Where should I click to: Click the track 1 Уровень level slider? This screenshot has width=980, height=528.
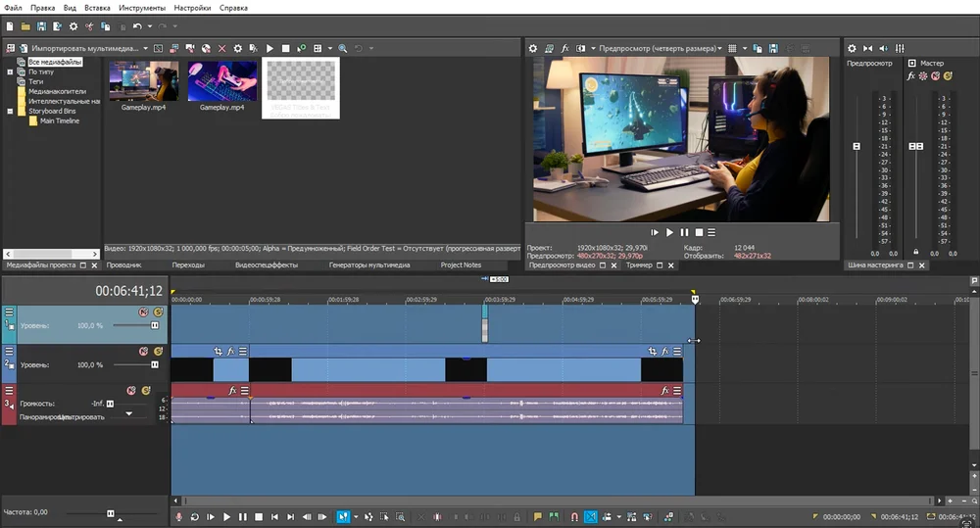point(154,325)
